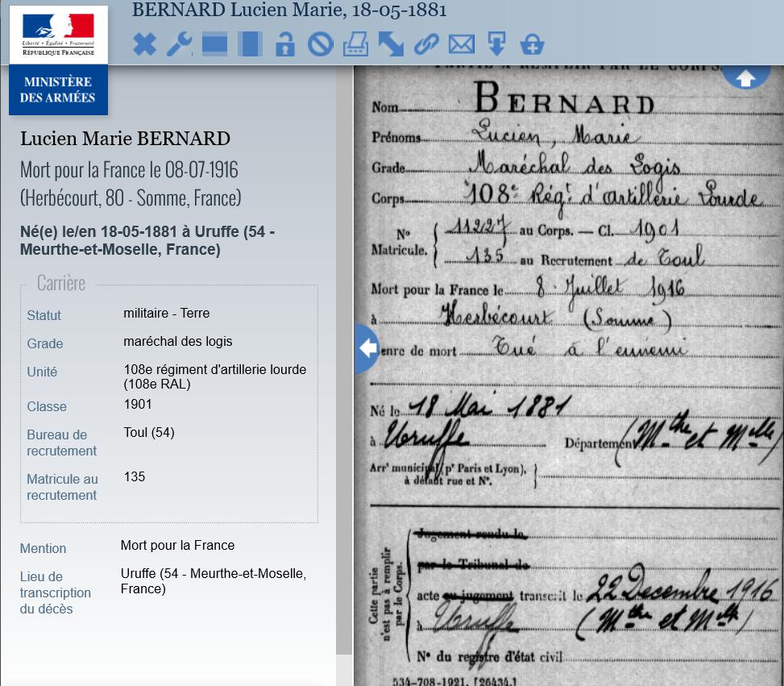Click the 'Mention' label
Screen dimensions: 784x686
click(43, 548)
